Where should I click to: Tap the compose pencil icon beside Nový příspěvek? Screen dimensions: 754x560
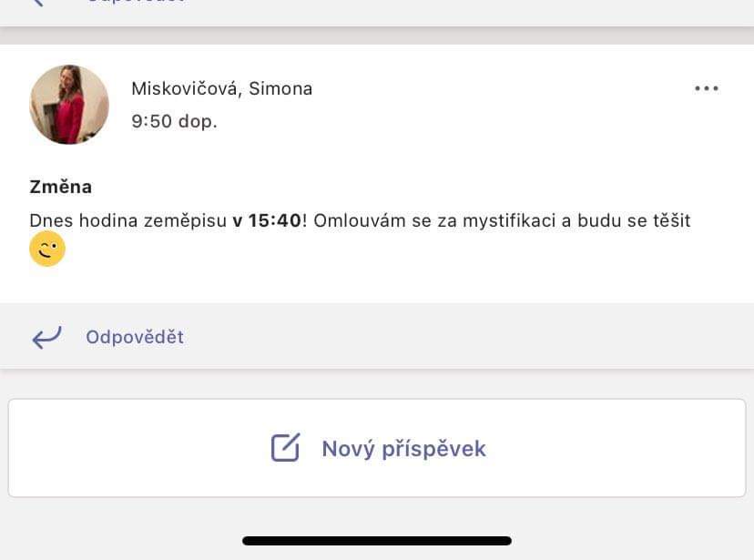[285, 448]
